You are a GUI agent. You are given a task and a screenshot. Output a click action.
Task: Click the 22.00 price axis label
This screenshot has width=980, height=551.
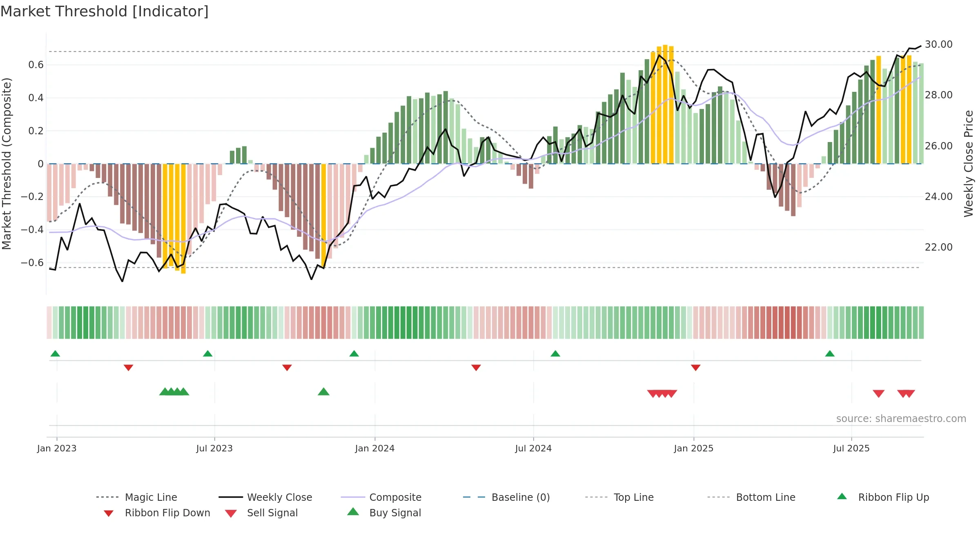pyautogui.click(x=939, y=247)
